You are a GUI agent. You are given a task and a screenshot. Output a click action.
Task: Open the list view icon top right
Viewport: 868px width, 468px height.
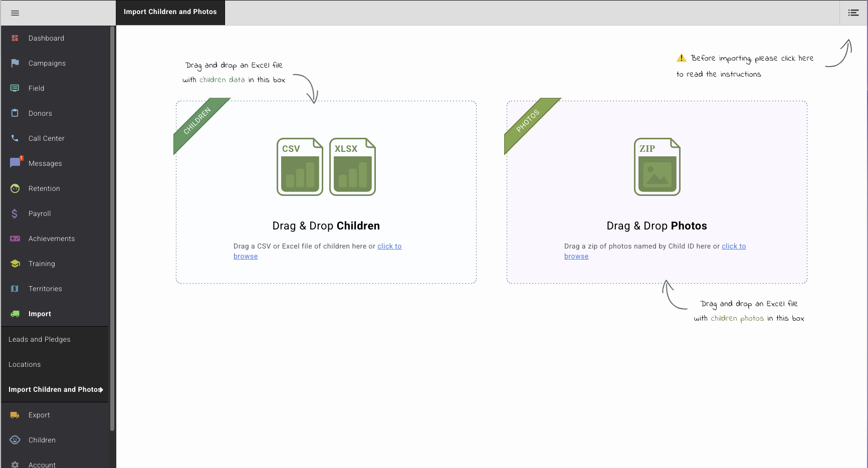(853, 13)
